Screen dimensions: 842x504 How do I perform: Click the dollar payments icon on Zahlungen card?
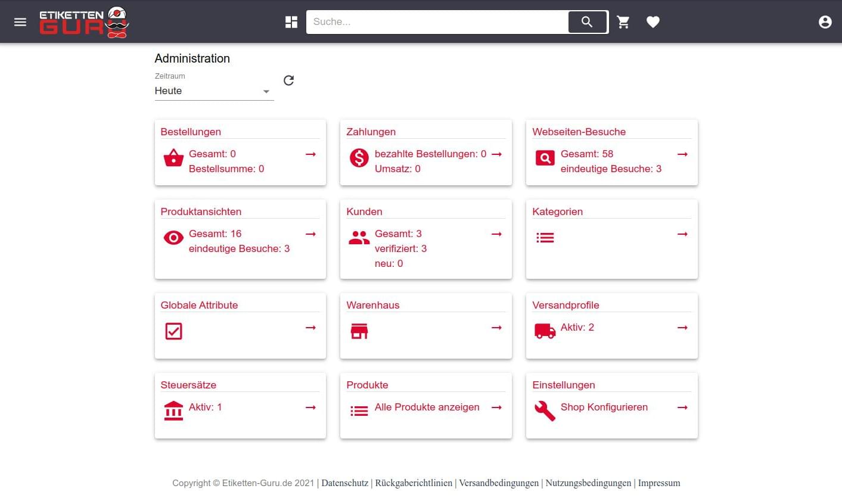[x=359, y=158]
